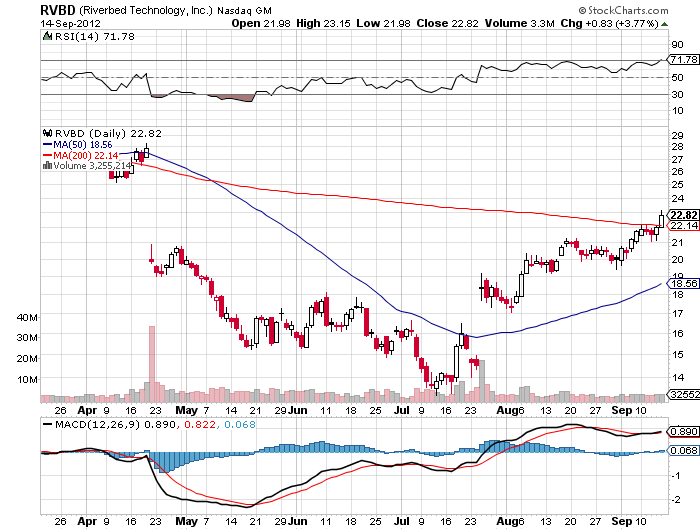This screenshot has height=530, width=700.
Task: Click the 40M volume axis label
Action: tap(27, 317)
